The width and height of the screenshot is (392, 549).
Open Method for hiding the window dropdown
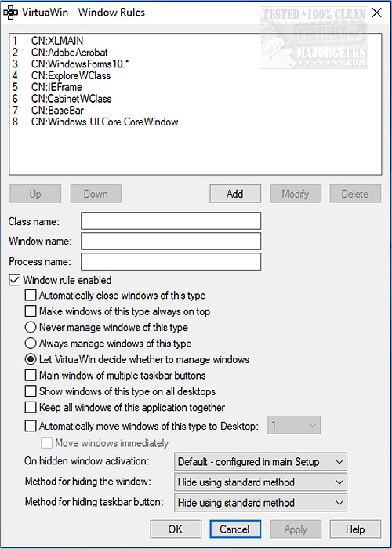[260, 482]
